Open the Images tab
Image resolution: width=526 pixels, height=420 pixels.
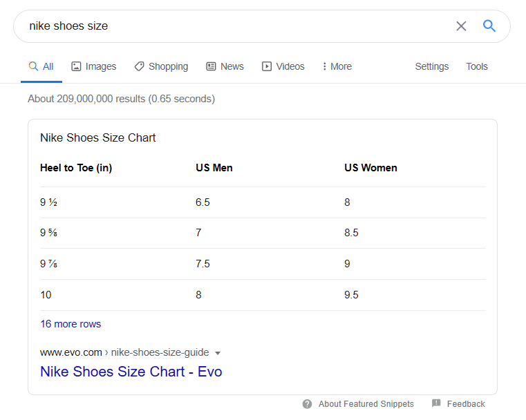pos(93,66)
